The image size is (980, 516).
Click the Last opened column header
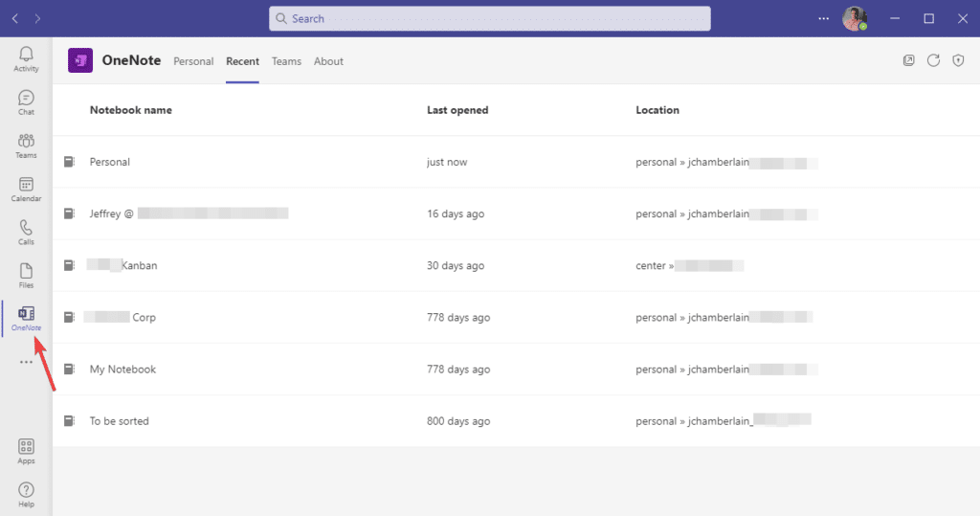457,110
